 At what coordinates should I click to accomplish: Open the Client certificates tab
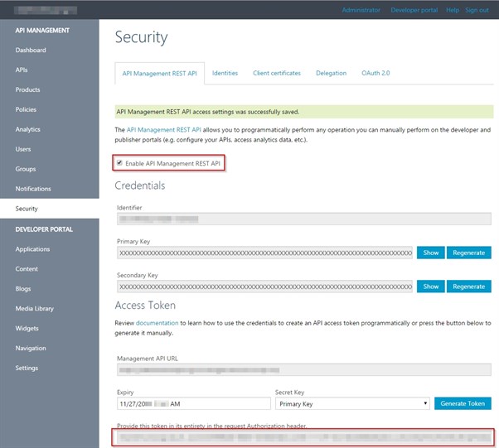click(x=277, y=73)
